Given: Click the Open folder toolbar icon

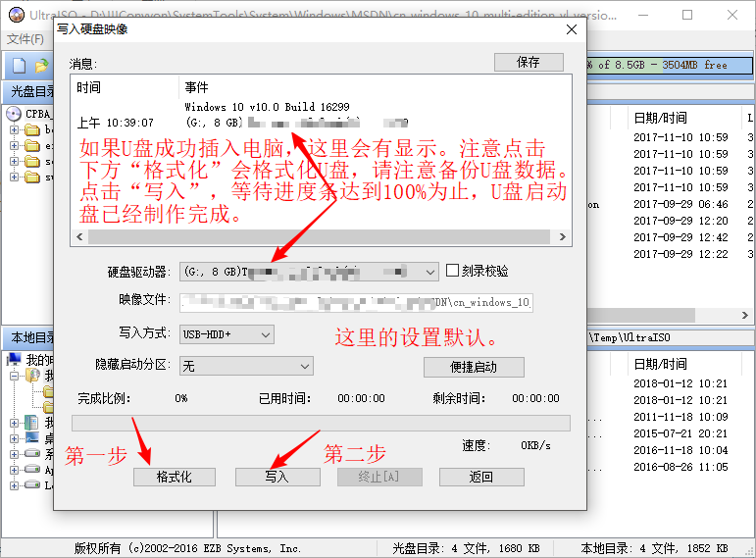Looking at the screenshot, I should point(41,65).
